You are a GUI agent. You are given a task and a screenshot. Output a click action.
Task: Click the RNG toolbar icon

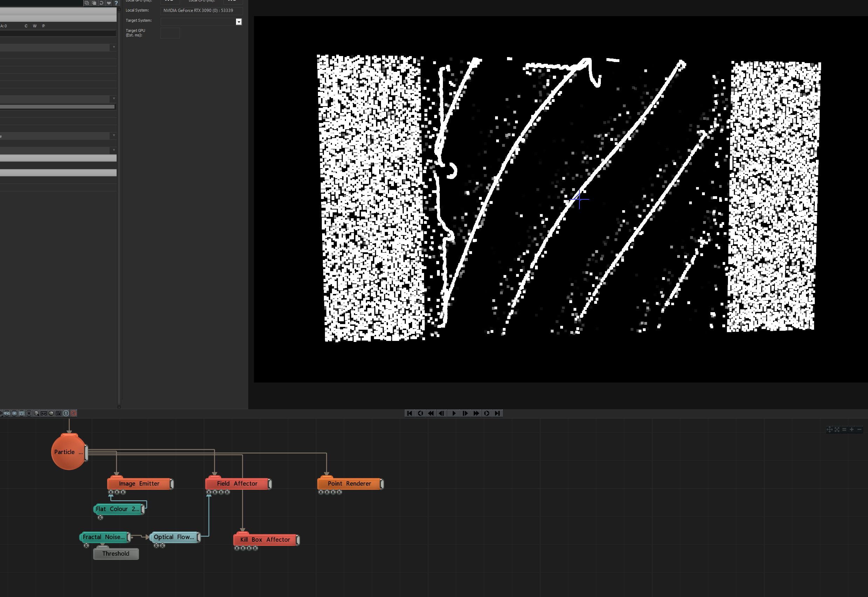(7, 413)
